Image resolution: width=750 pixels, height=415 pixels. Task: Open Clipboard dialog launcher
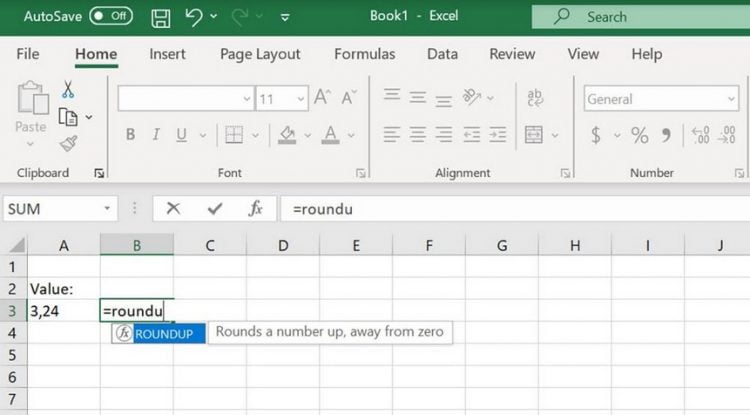tap(99, 173)
